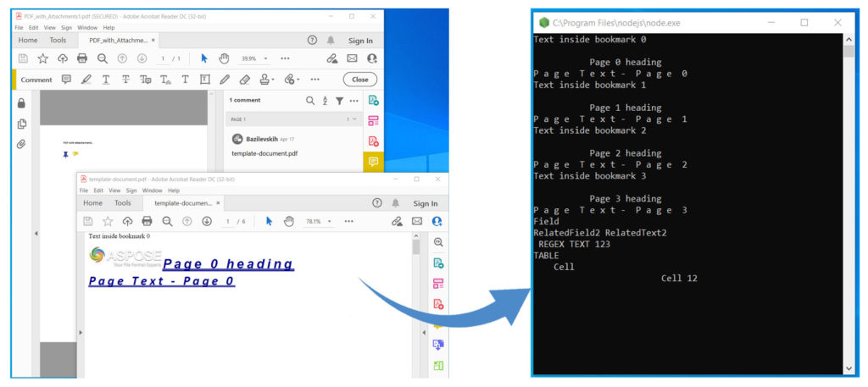Screen dimensions: 868x387
Task: Search comments in the comment pane
Action: tap(310, 101)
